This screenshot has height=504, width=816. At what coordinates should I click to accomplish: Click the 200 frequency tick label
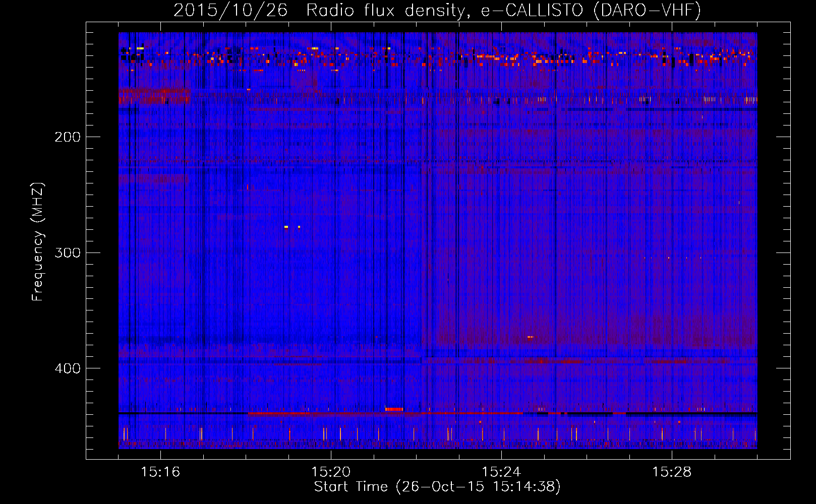[x=67, y=137]
